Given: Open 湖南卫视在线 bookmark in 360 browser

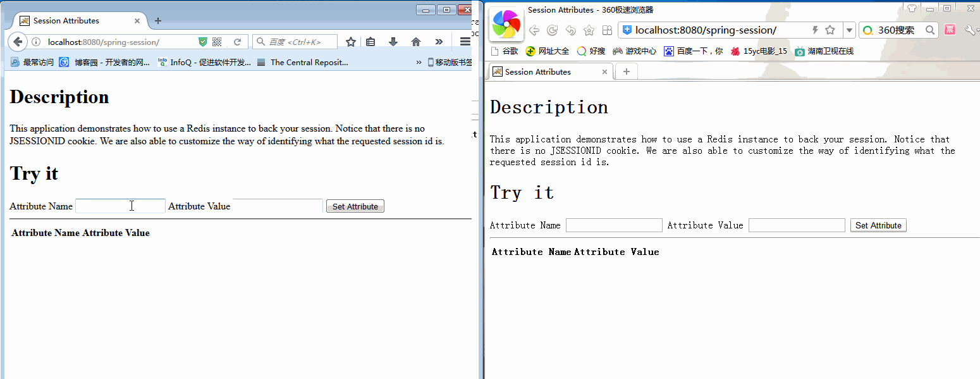Looking at the screenshot, I should (824, 51).
